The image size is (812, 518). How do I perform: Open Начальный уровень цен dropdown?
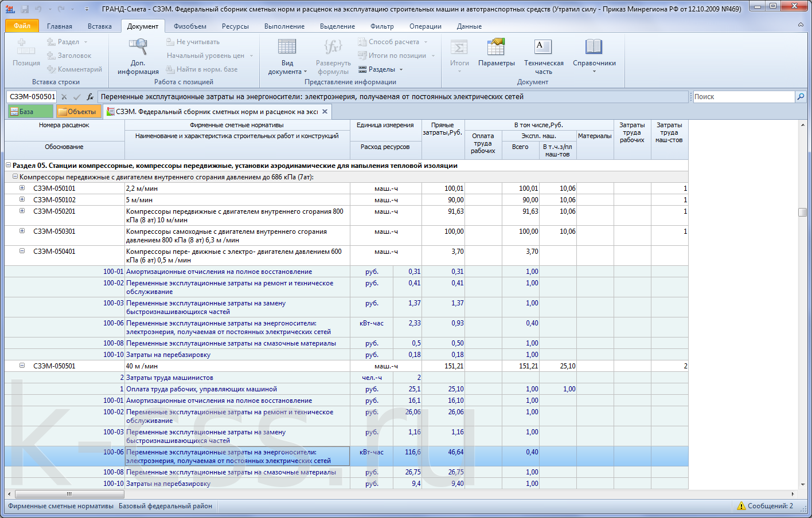(210, 56)
